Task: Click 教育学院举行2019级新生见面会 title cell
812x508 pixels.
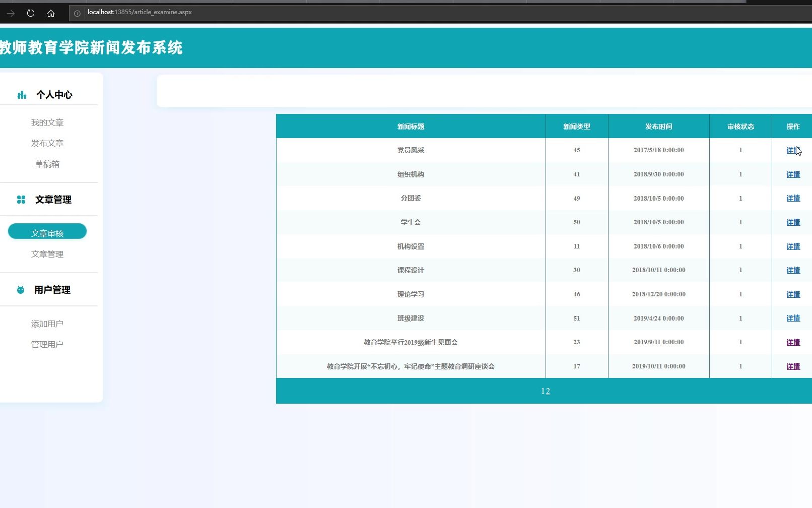Action: click(411, 342)
